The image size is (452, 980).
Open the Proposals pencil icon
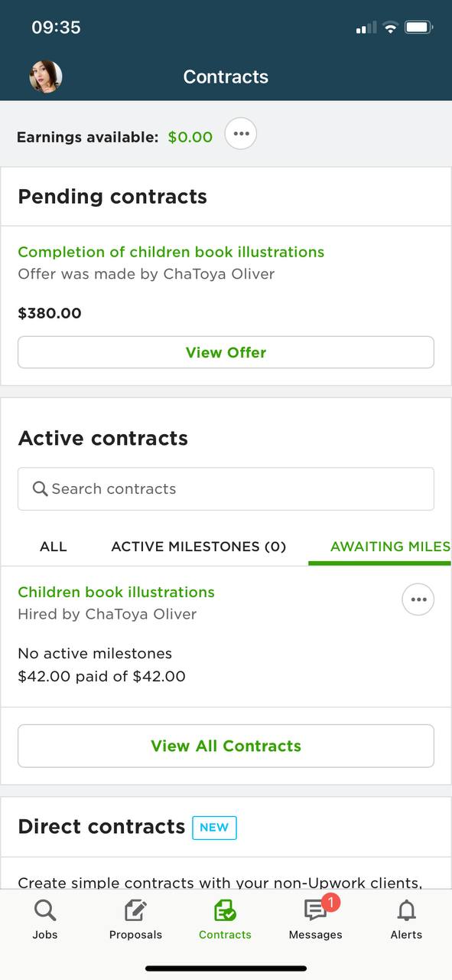(x=135, y=910)
